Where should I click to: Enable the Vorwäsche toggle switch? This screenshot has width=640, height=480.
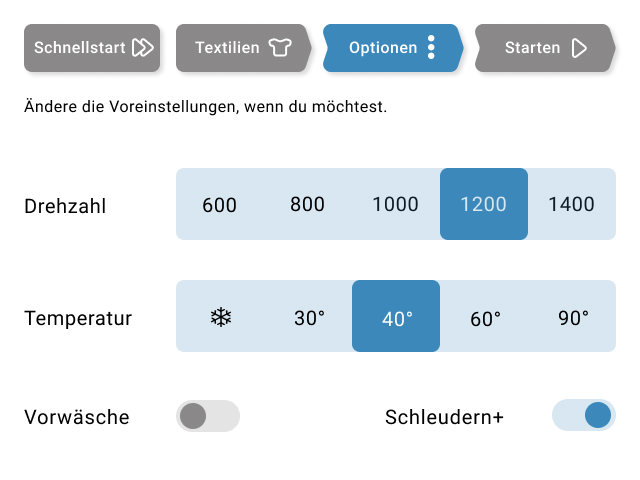(208, 416)
